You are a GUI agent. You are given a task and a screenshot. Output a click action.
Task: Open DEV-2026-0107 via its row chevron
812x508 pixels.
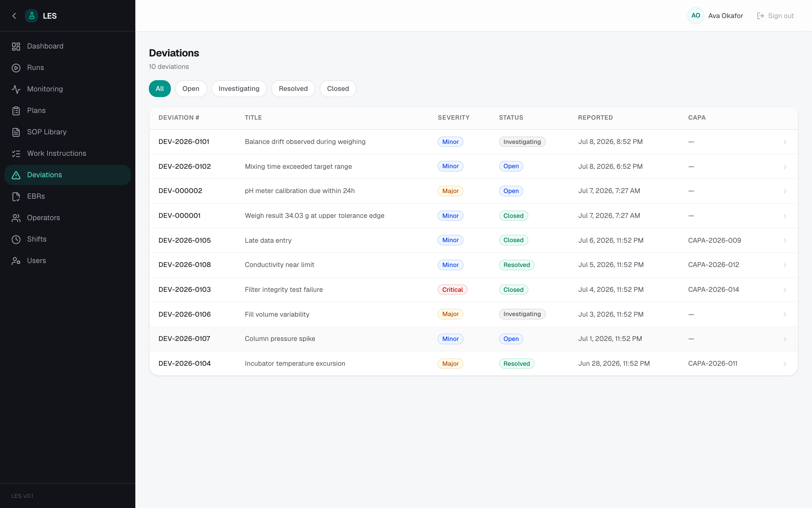(x=784, y=339)
